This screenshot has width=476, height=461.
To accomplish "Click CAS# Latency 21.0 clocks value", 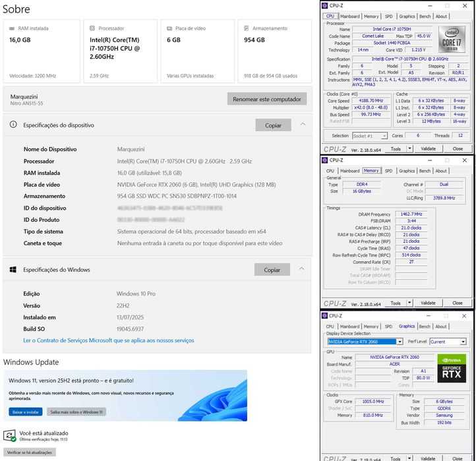I will (411, 228).
